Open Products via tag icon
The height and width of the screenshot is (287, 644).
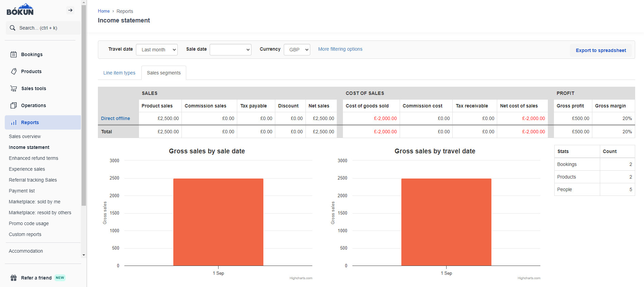(x=14, y=71)
